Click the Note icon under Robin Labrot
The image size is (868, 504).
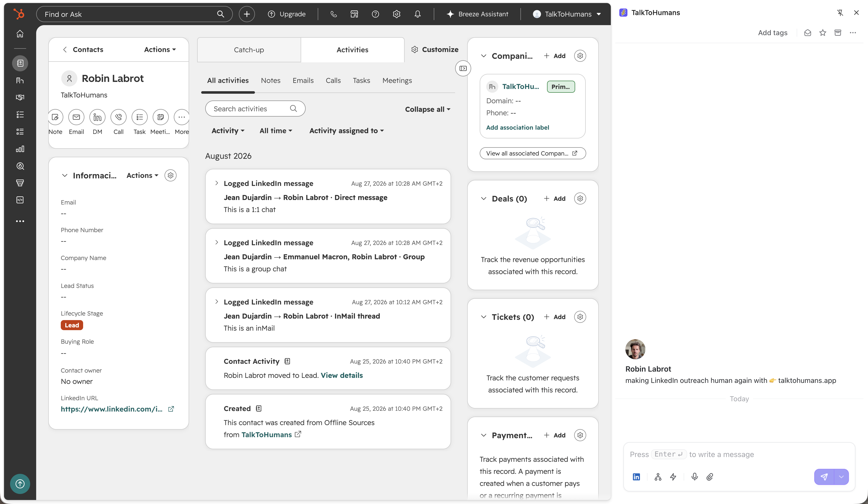point(55,117)
